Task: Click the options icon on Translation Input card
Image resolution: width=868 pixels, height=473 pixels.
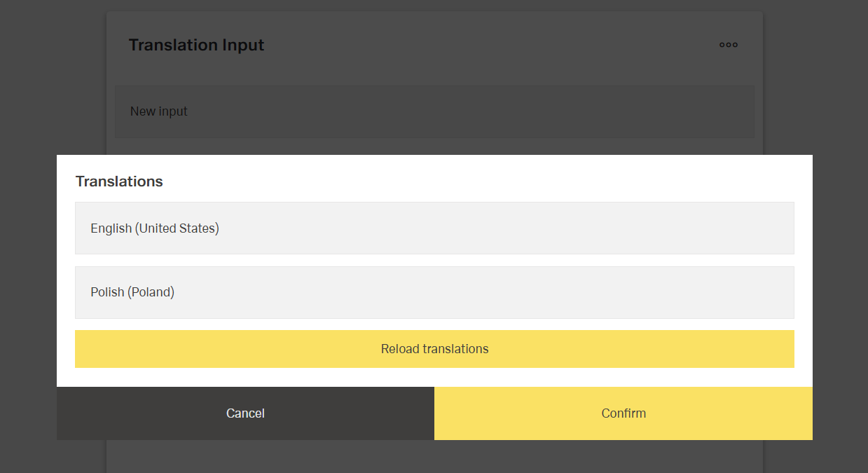Action: (x=728, y=45)
